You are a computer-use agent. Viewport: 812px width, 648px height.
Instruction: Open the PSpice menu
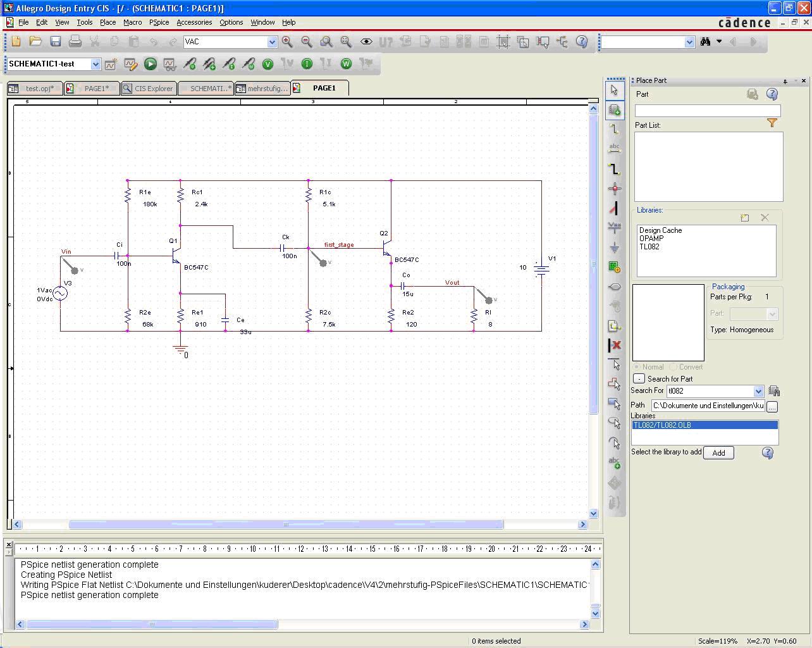point(159,22)
